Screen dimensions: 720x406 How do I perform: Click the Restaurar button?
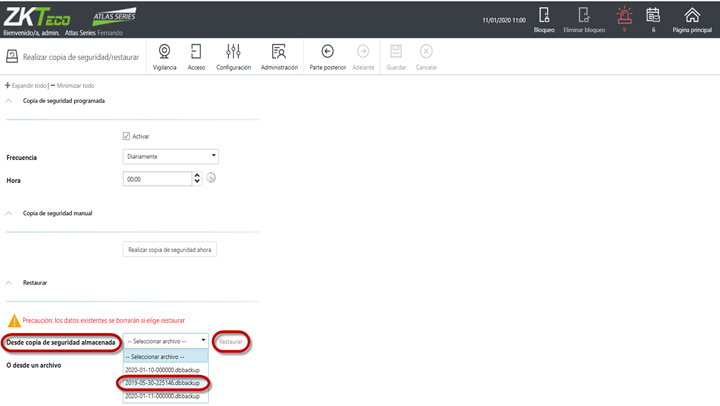(x=231, y=342)
